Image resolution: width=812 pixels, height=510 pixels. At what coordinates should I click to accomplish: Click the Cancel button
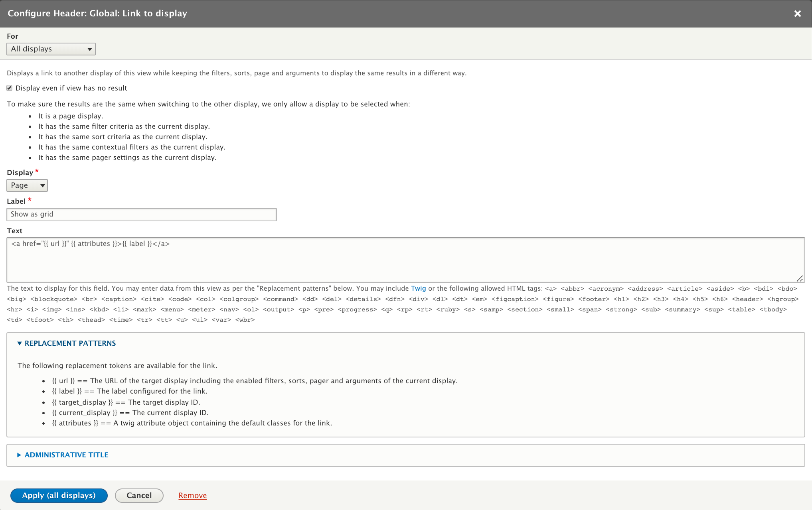[x=139, y=495]
